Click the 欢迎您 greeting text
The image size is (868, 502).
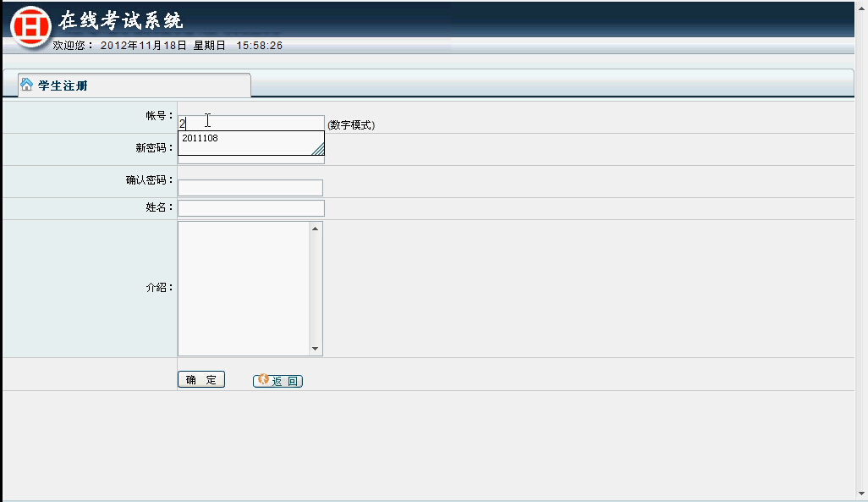point(73,46)
